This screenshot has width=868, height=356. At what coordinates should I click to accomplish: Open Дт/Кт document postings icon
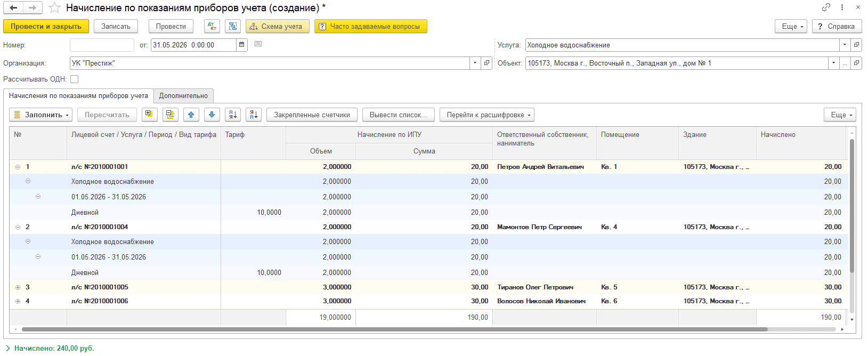[x=212, y=26]
